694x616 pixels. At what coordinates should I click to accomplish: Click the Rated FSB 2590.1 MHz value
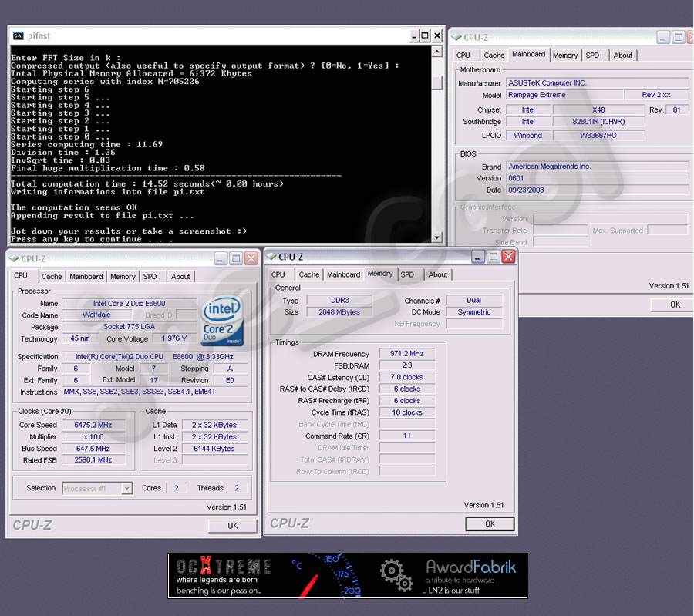(93, 460)
